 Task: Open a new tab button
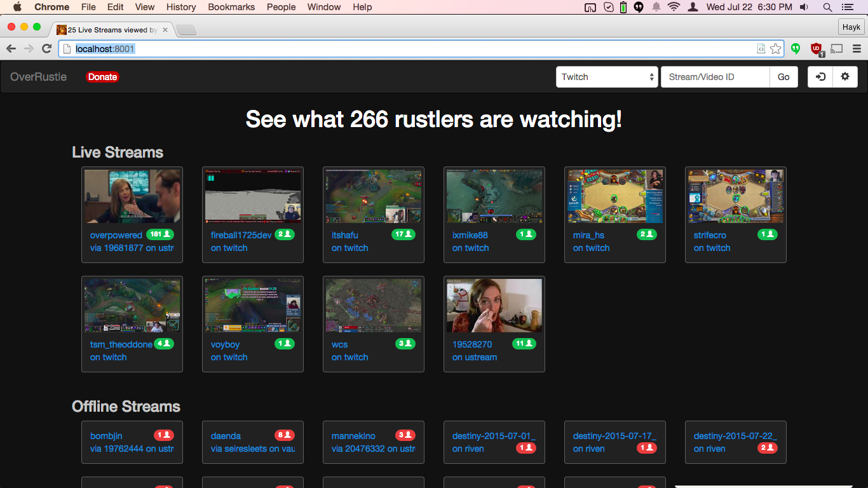tap(186, 30)
